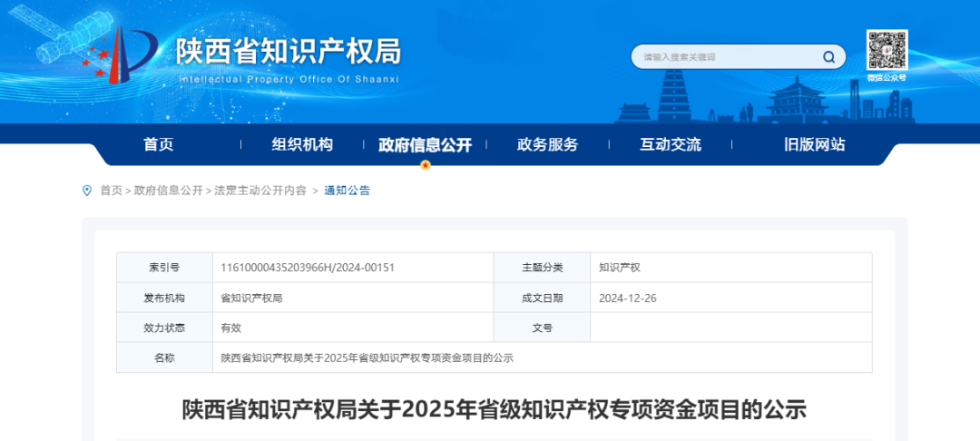Open the 旧版网站 navigation item
This screenshot has width=980, height=441.
coord(814,145)
